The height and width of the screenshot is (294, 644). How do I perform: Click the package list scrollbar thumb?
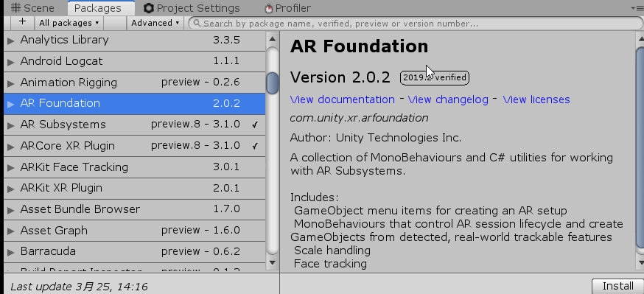point(272,83)
